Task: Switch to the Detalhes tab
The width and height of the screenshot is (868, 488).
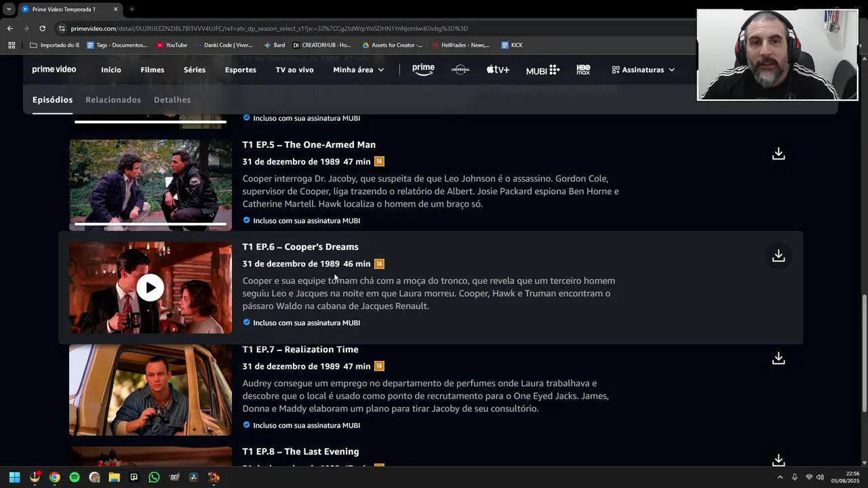Action: coord(172,100)
